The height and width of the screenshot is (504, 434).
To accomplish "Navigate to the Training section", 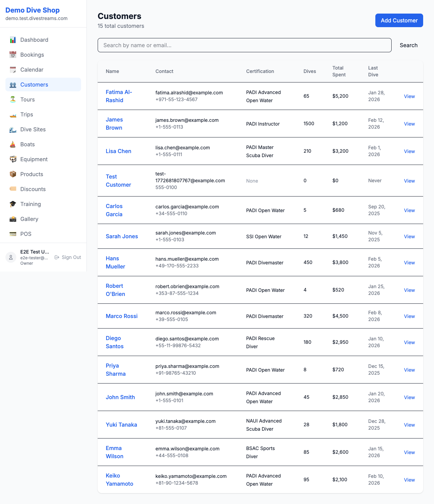I will (x=31, y=204).
